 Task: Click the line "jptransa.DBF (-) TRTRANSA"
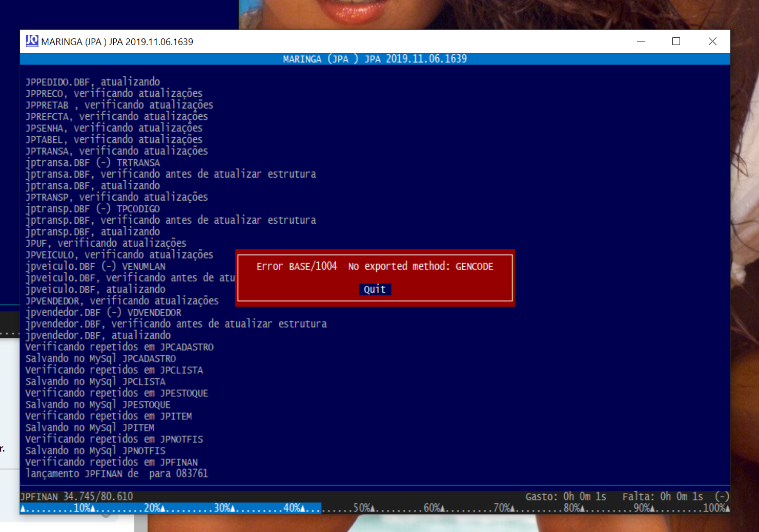click(93, 163)
